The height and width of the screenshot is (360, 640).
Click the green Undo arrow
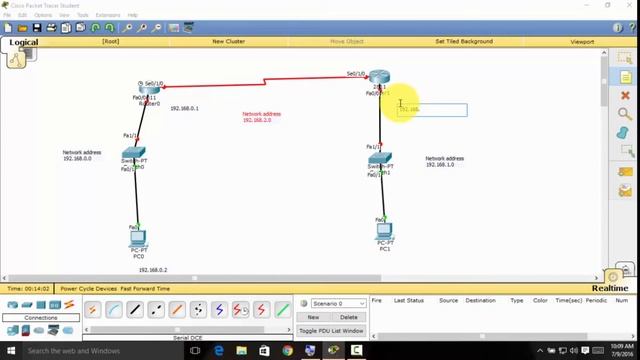pyautogui.click(x=95, y=28)
